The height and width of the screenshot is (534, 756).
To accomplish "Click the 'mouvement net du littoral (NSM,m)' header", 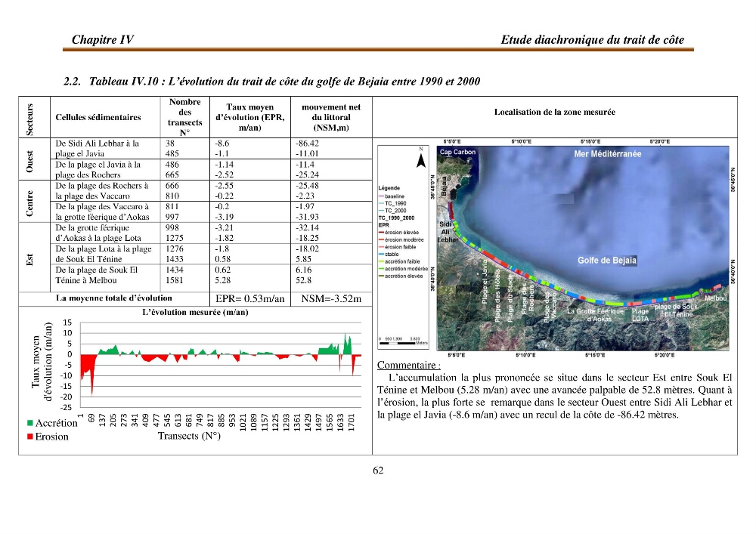I will pyautogui.click(x=331, y=117).
